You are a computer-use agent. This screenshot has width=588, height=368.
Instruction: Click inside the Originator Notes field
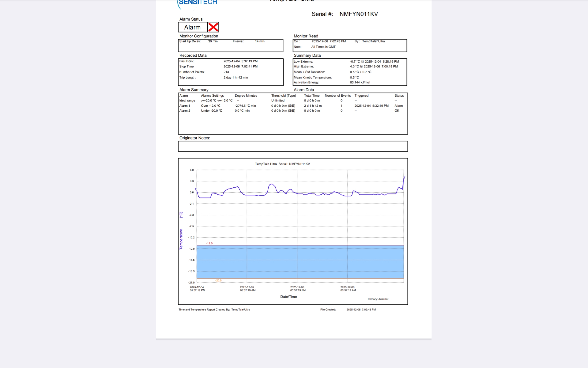coord(292,146)
